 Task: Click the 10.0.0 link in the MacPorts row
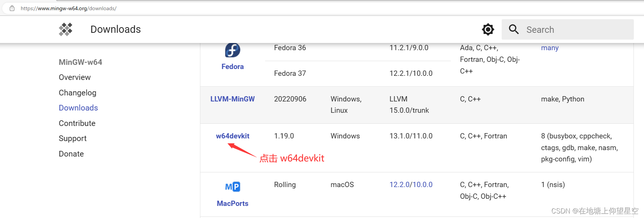pos(422,184)
